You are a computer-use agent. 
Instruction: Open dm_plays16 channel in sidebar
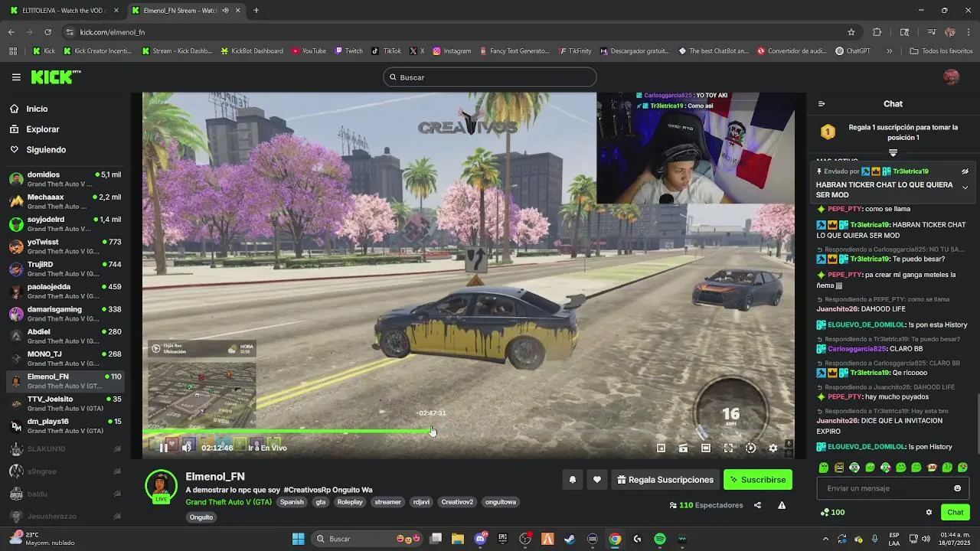64,426
